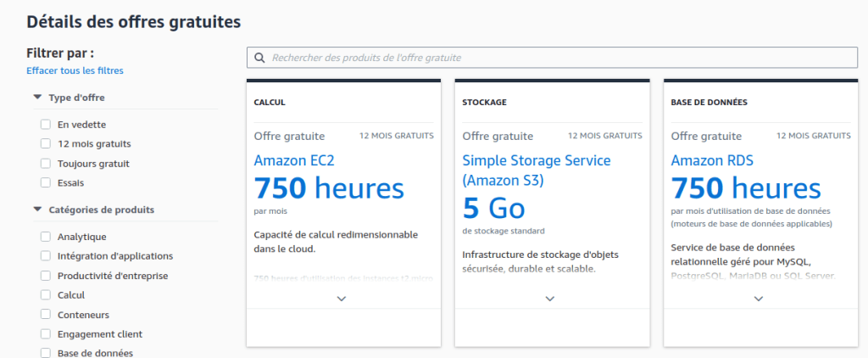Tick the Toujours gratuit checkbox
This screenshot has height=358, width=868.
coord(46,164)
